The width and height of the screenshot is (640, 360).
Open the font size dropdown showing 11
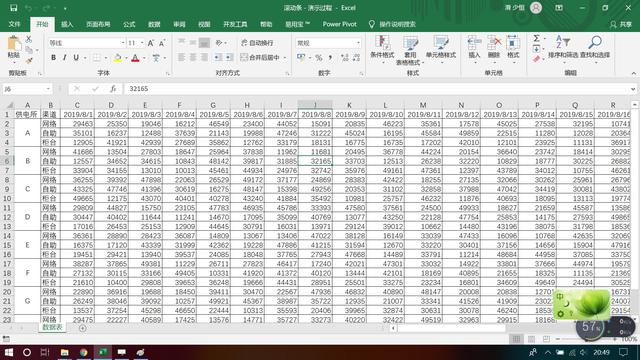142,43
